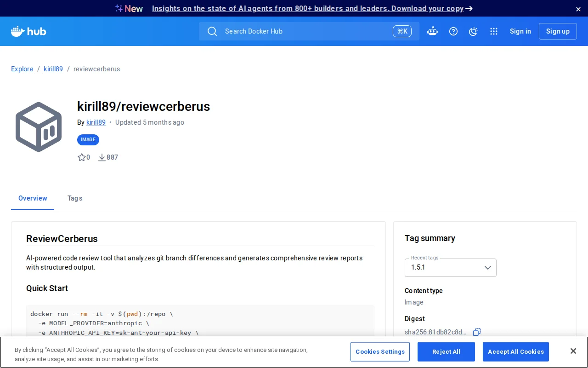
Task: Click Cookies Settings button
Action: click(x=380, y=352)
